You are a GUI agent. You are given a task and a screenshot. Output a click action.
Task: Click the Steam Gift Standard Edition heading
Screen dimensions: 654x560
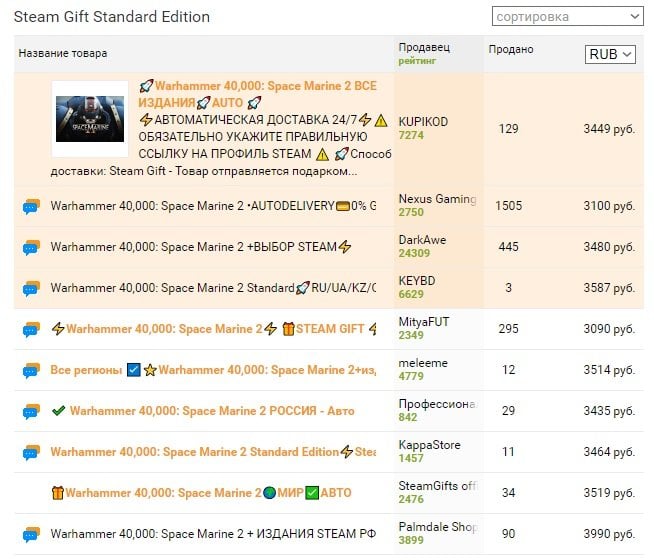click(x=112, y=17)
